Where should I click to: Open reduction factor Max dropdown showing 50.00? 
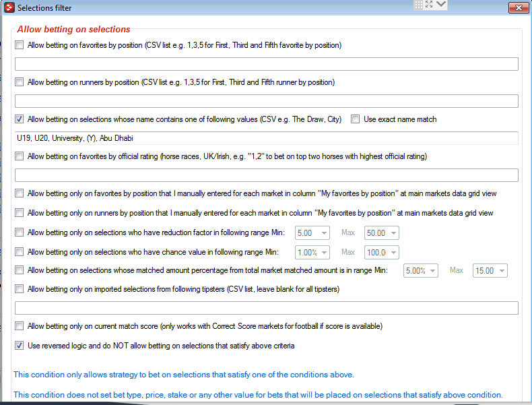381,233
